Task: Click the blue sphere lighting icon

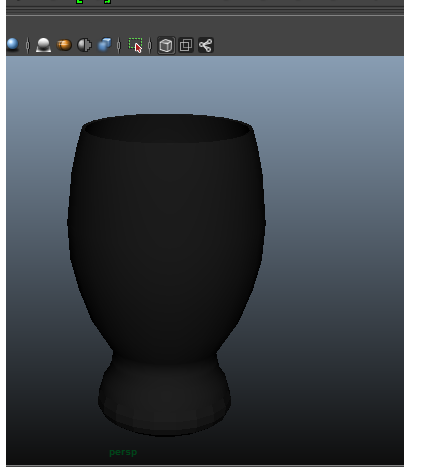Action: 12,44
